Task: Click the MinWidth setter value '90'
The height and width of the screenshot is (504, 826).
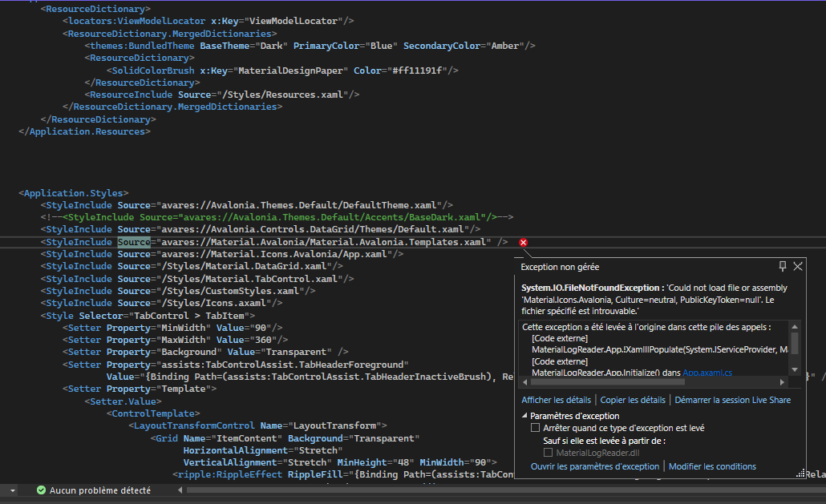Action: point(261,328)
